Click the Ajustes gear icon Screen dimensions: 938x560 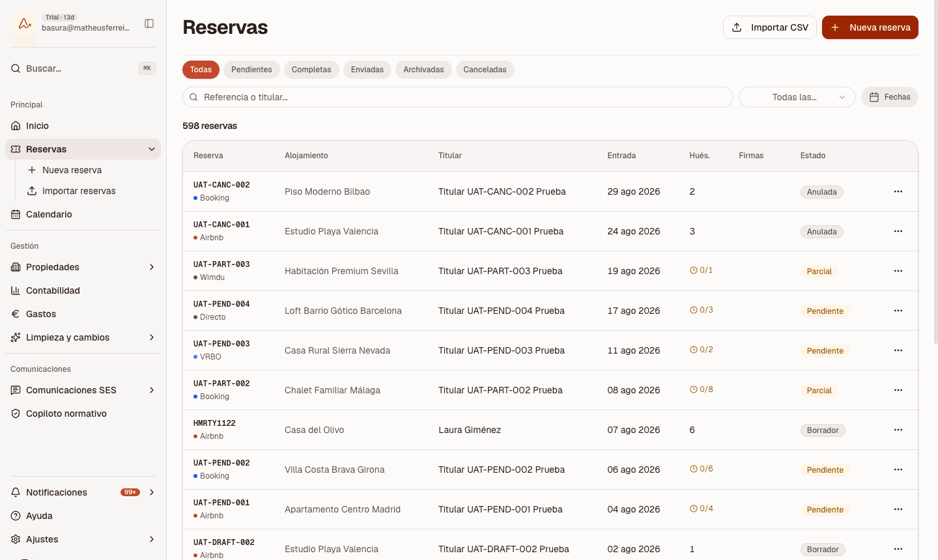click(x=16, y=539)
